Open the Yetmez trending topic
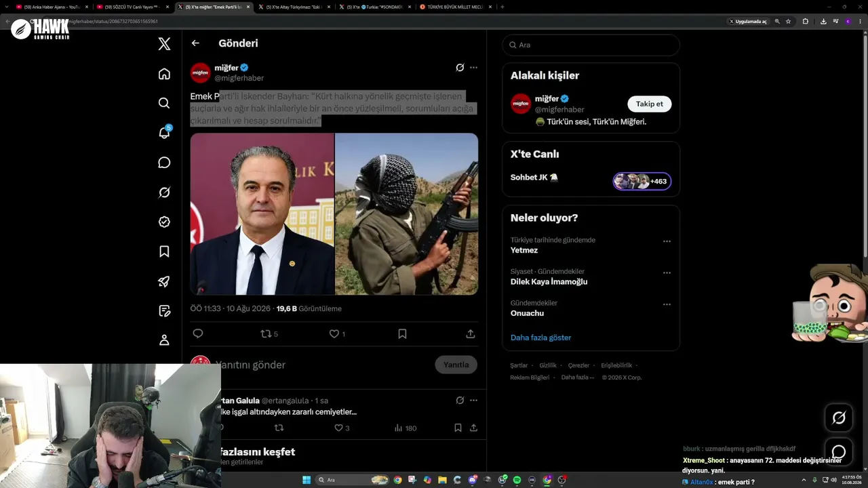Screen dimensions: 868x488 524,250
